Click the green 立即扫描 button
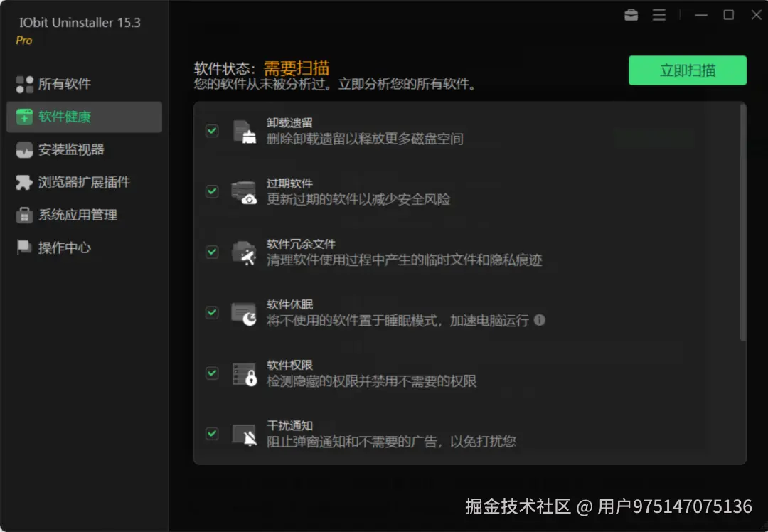The image size is (768, 532). pos(687,70)
